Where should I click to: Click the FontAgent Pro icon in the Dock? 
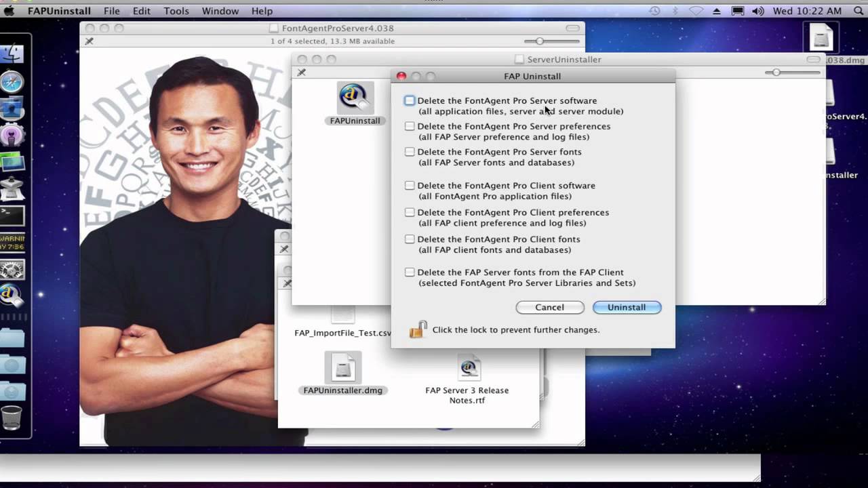pyautogui.click(x=12, y=296)
